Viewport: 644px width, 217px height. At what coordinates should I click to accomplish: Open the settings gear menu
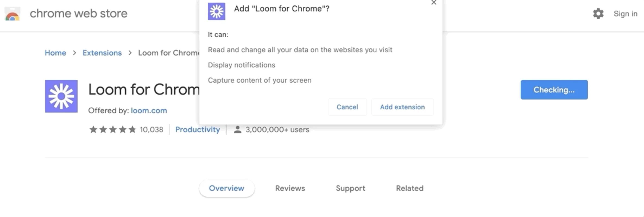coord(598,14)
